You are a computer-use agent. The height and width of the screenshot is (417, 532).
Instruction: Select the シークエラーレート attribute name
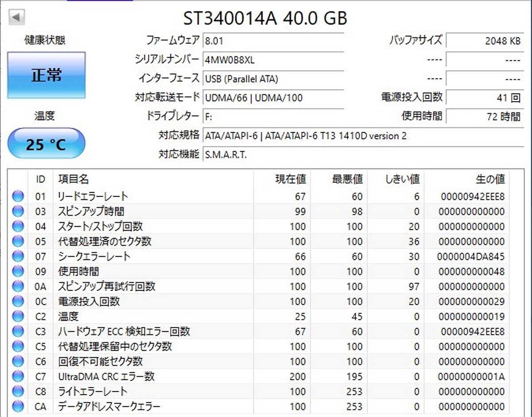coord(94,256)
